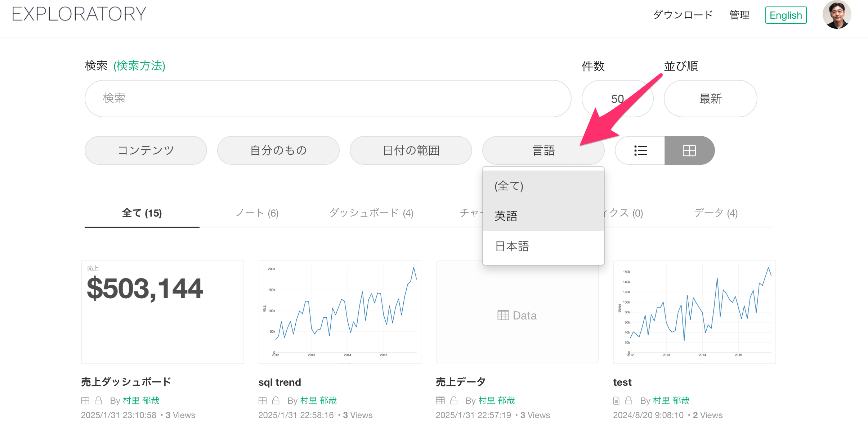Screen dimensions: 868x431
Task: Open author 村里 郁哉 under 売上ダッシュボード
Action: coord(141,400)
